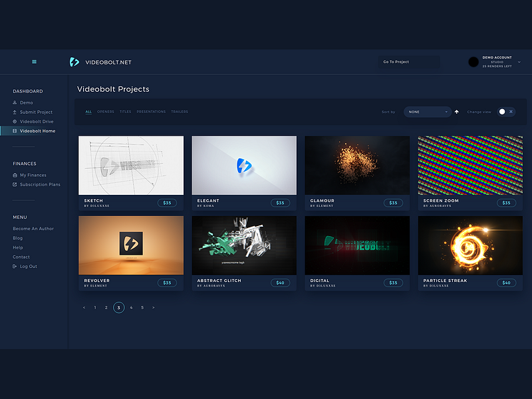Click the Log Out icon
The image size is (532, 399).
pos(15,267)
